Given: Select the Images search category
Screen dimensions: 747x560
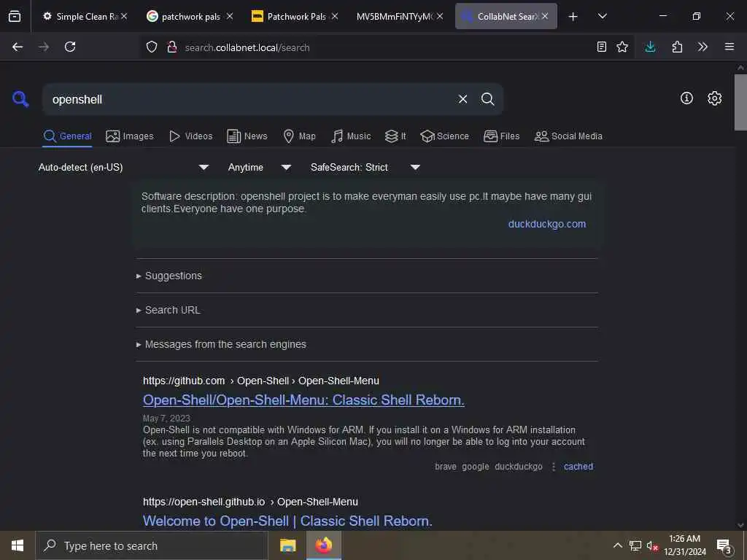Looking at the screenshot, I should (130, 136).
